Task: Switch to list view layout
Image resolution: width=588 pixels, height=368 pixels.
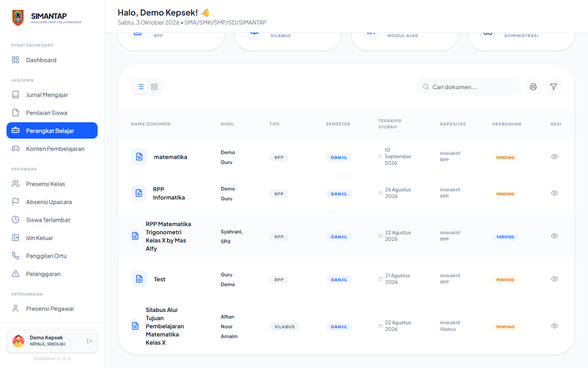Action: pos(140,87)
